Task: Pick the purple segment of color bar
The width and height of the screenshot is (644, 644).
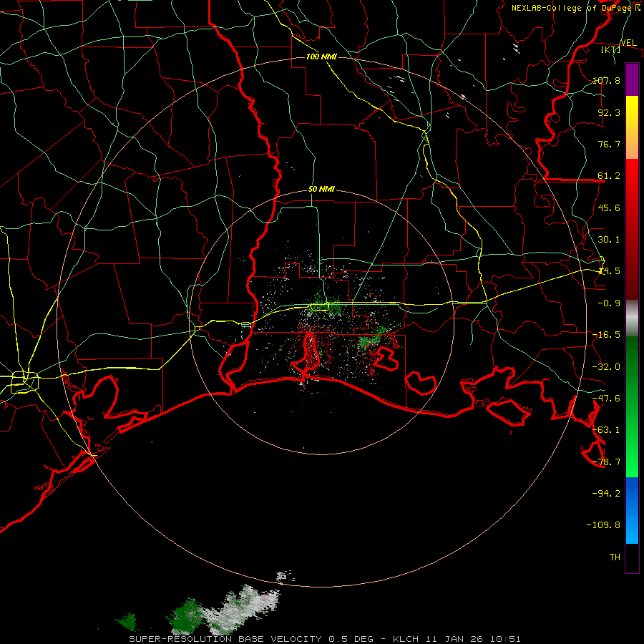Action: (x=632, y=79)
